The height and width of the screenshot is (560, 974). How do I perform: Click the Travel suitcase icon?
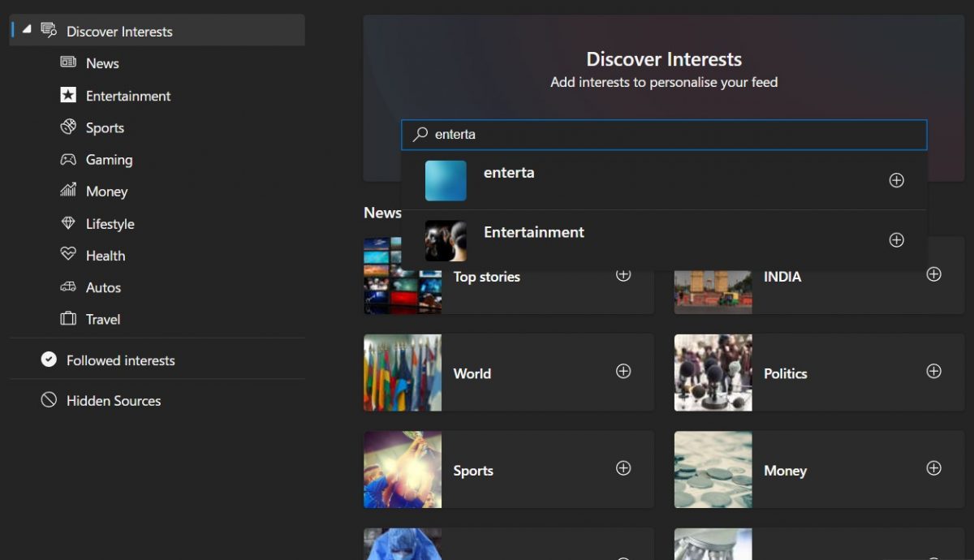tap(68, 319)
